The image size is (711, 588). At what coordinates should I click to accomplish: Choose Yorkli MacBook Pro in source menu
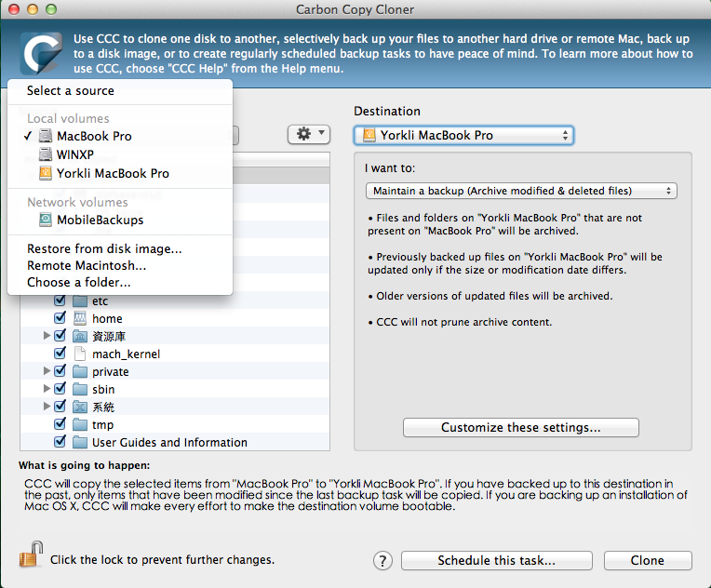pos(120,173)
